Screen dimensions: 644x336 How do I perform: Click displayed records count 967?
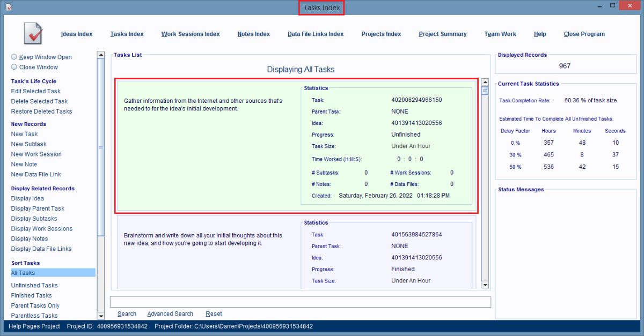565,66
